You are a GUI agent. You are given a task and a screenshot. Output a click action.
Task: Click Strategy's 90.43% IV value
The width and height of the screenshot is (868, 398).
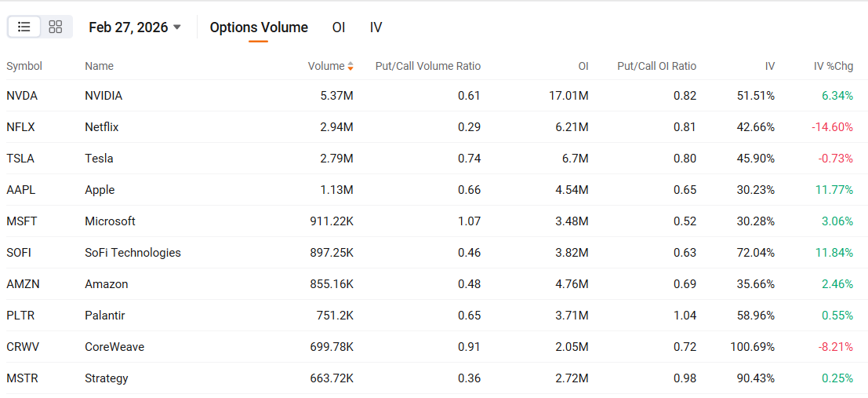(757, 378)
